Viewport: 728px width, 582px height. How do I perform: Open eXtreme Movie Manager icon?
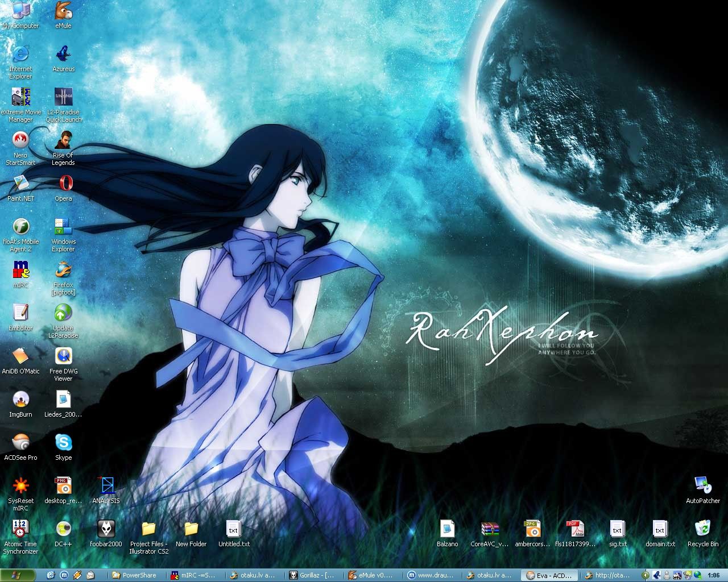[20, 105]
